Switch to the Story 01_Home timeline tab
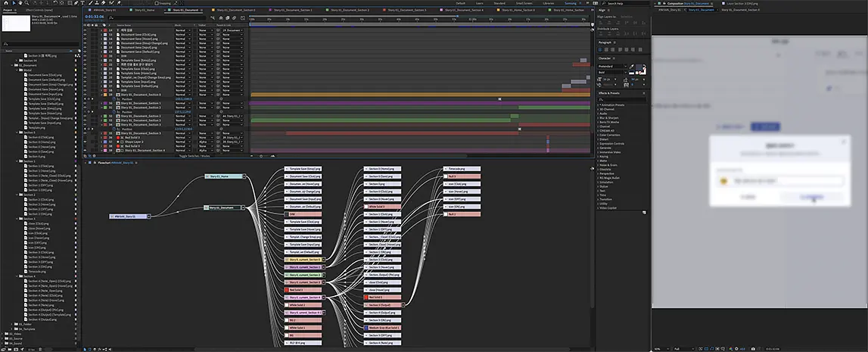This screenshot has width=868, height=352. (x=145, y=10)
